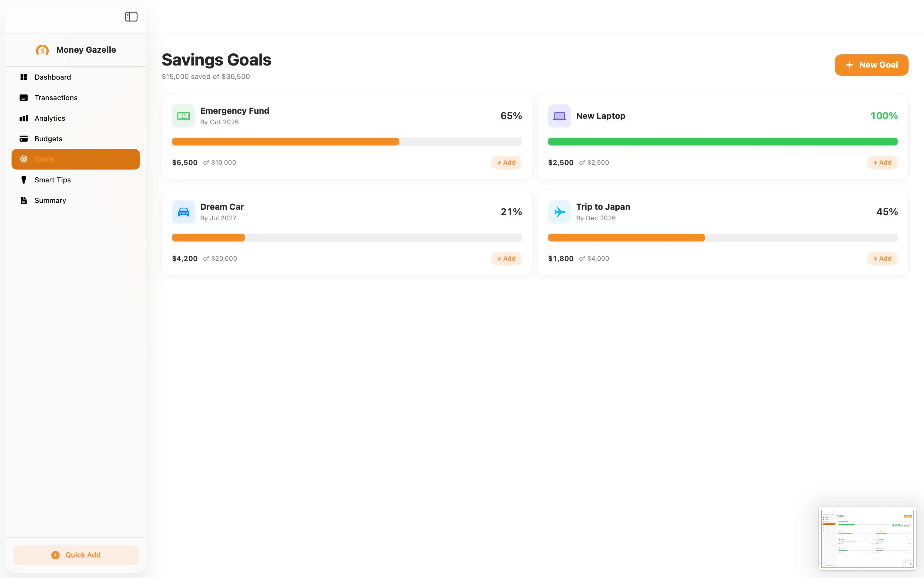This screenshot has height=578, width=924.
Task: Click the $4,200 amount
Action: click(185, 258)
